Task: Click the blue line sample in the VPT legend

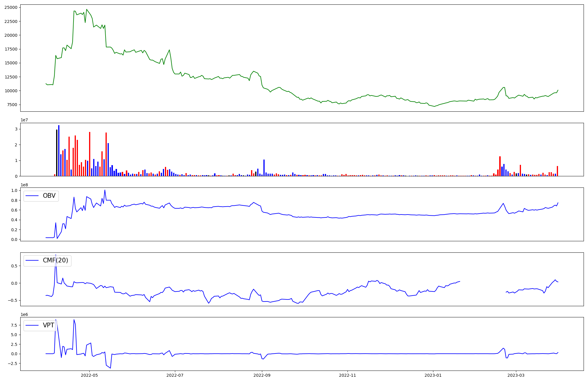Action: point(32,325)
